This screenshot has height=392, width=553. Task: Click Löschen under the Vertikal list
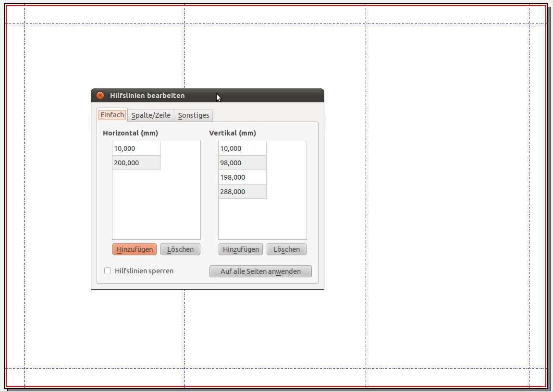[x=286, y=249]
